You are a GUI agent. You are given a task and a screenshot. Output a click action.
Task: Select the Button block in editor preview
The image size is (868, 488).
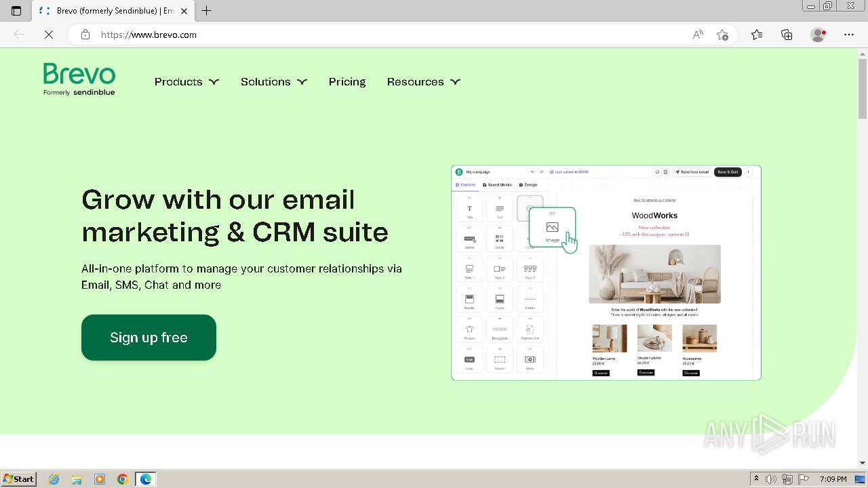469,239
